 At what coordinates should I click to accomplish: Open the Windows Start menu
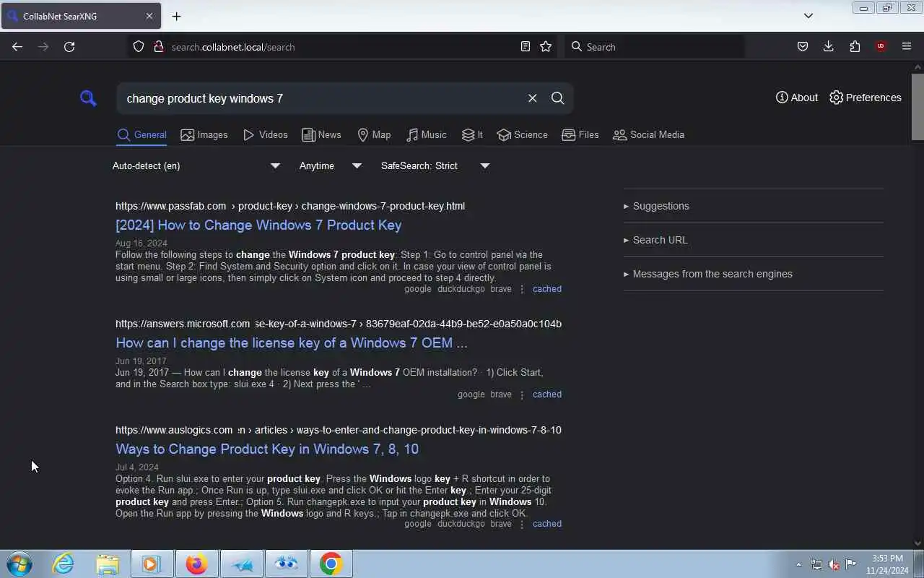coord(19,564)
